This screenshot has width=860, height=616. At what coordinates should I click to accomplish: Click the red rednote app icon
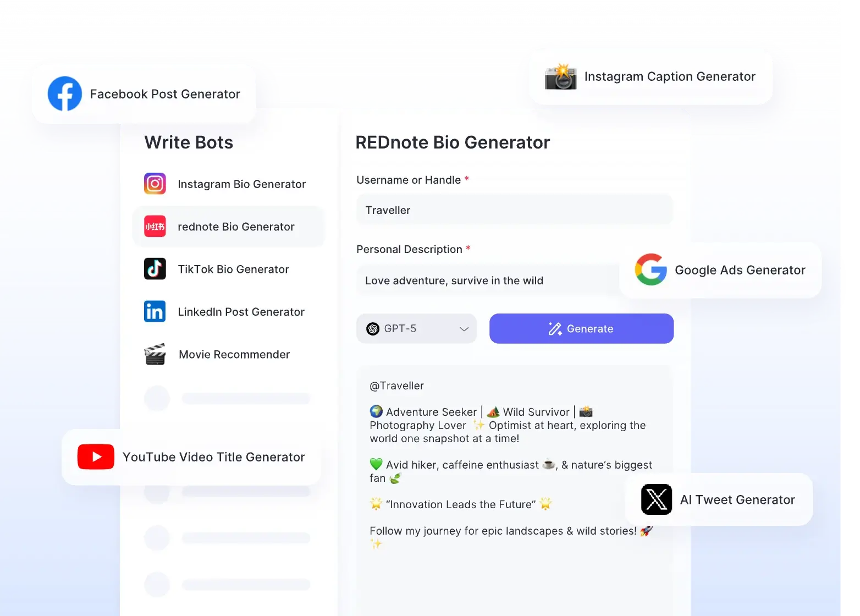click(155, 226)
